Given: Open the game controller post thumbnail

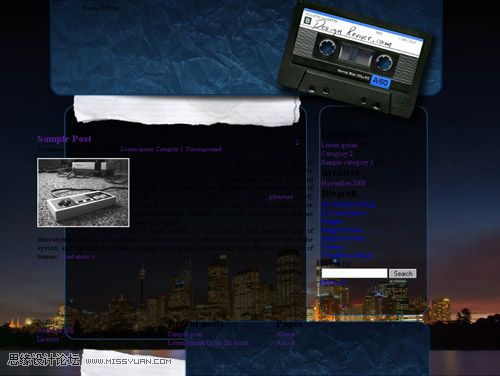Looking at the screenshot, I should point(83,193).
